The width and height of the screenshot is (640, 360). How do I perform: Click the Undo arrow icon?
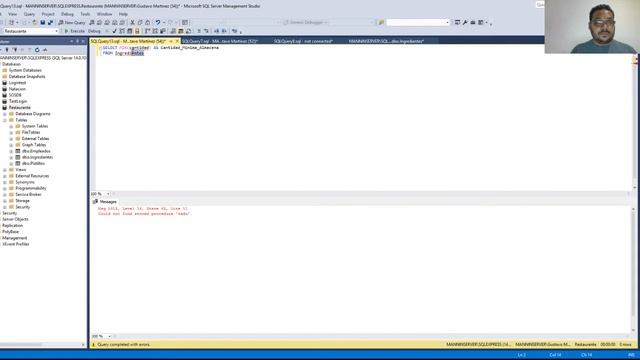158,22
